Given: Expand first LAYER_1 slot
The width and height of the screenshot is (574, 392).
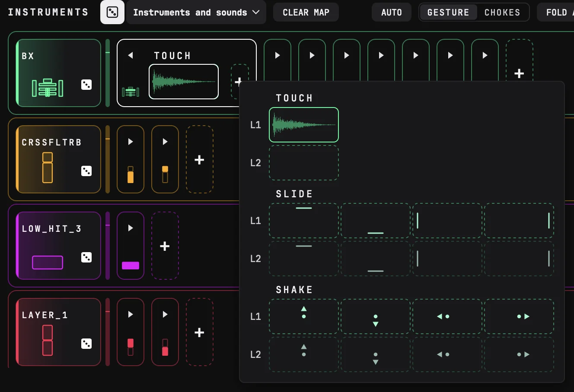Looking at the screenshot, I should click(x=131, y=314).
